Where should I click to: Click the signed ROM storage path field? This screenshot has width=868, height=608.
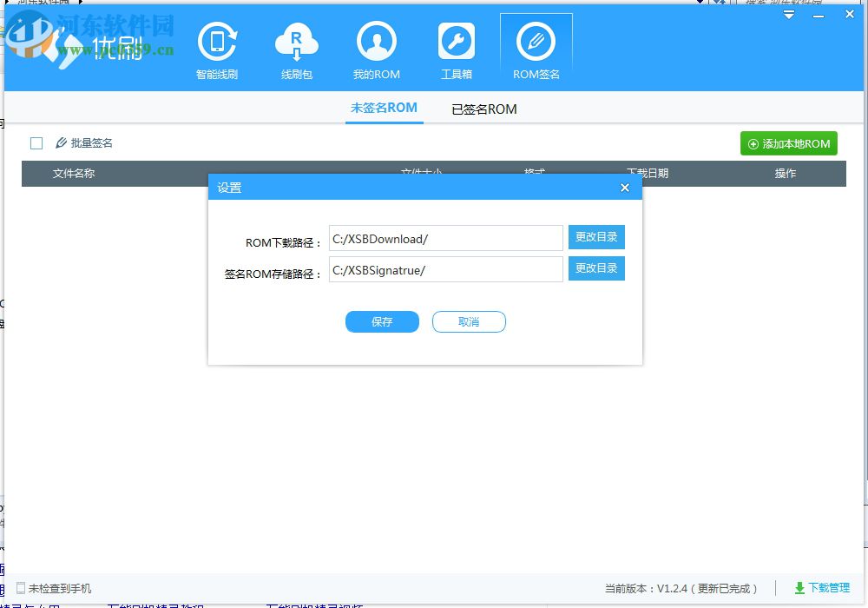click(445, 269)
